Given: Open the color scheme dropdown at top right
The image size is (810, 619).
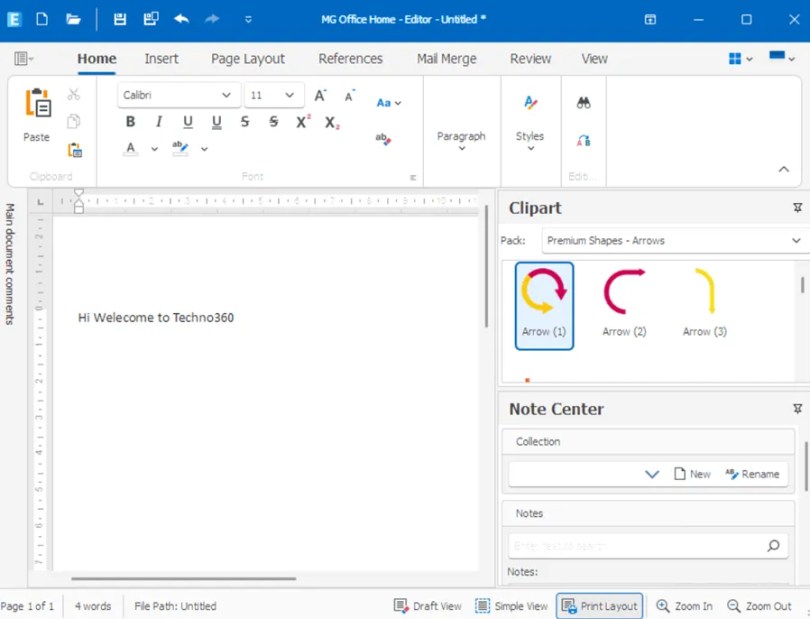Looking at the screenshot, I should (782, 57).
